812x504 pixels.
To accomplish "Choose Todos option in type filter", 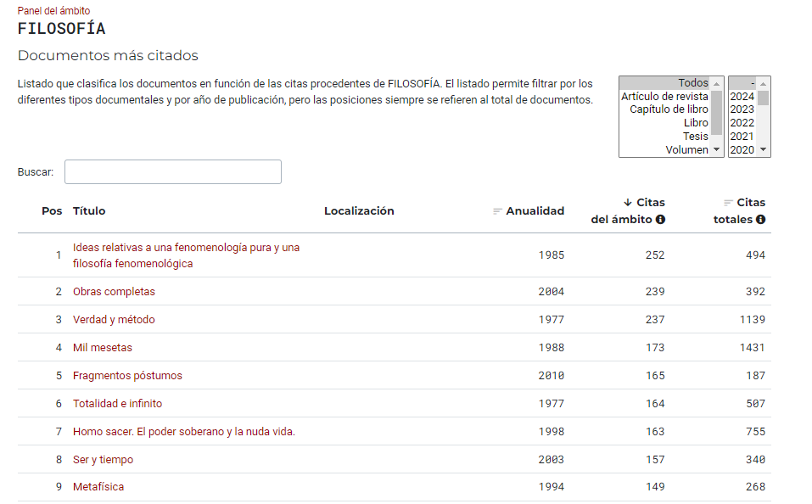I will (x=692, y=83).
